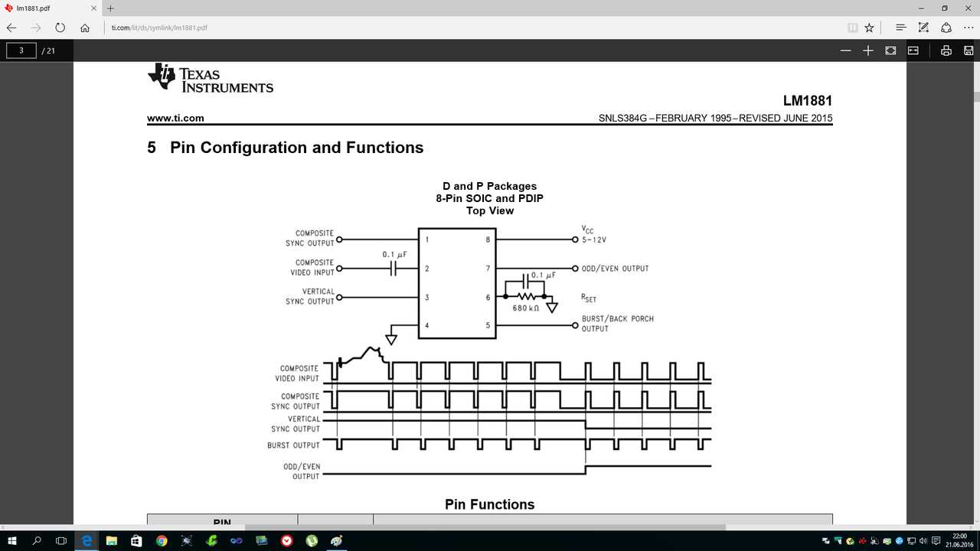Screen dimensions: 980x551
Task: Close the lm1881.pdf tab
Action: tap(93, 8)
